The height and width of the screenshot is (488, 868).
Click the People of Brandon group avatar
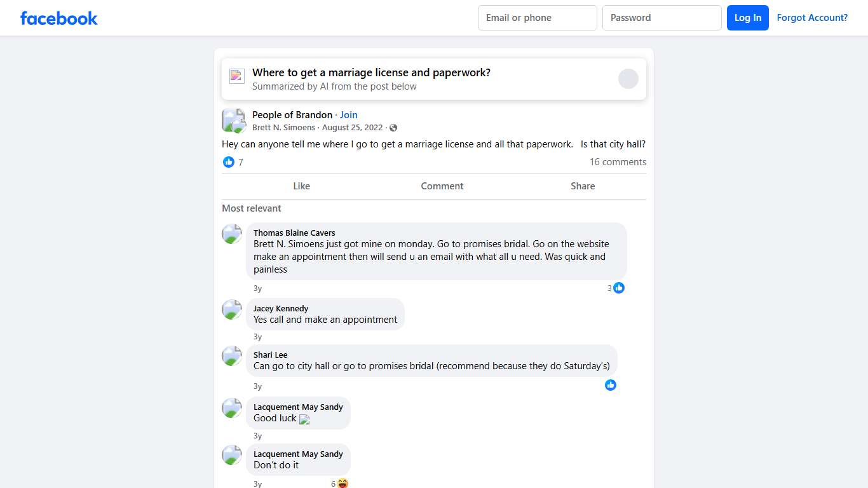pyautogui.click(x=233, y=120)
